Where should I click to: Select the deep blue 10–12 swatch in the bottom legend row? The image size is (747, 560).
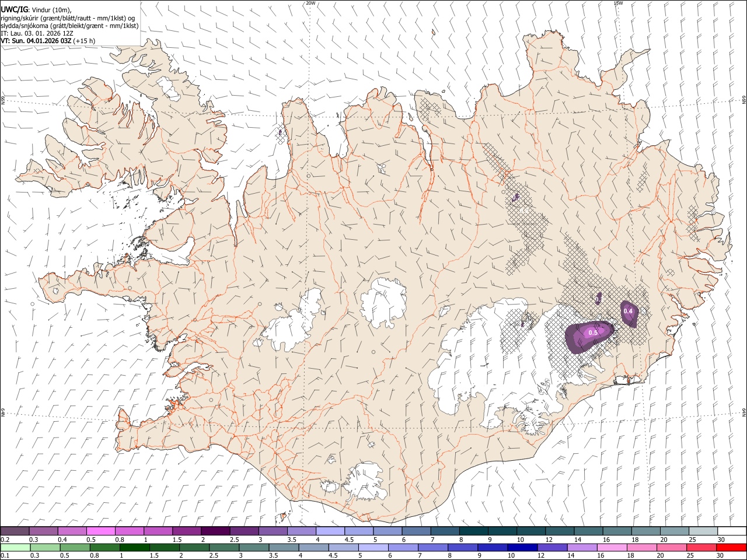pos(521,547)
